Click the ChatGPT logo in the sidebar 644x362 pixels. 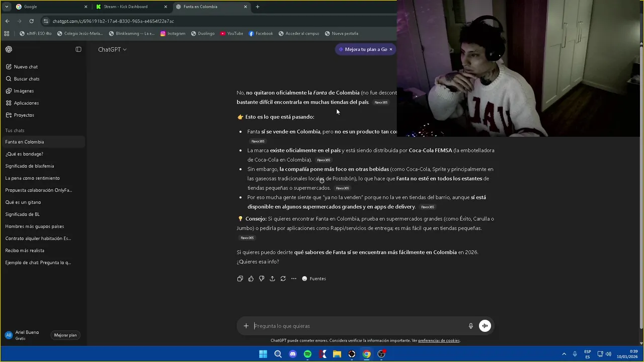coord(9,49)
